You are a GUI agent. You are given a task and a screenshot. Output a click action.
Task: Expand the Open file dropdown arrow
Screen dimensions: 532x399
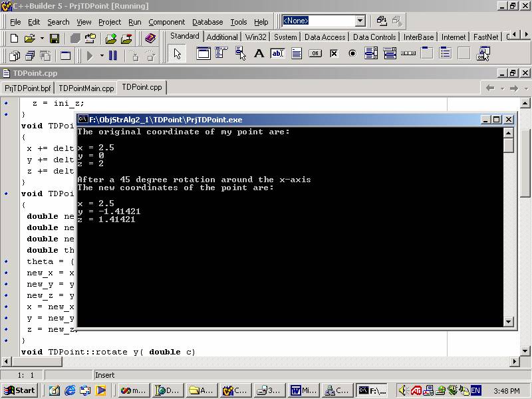point(41,39)
